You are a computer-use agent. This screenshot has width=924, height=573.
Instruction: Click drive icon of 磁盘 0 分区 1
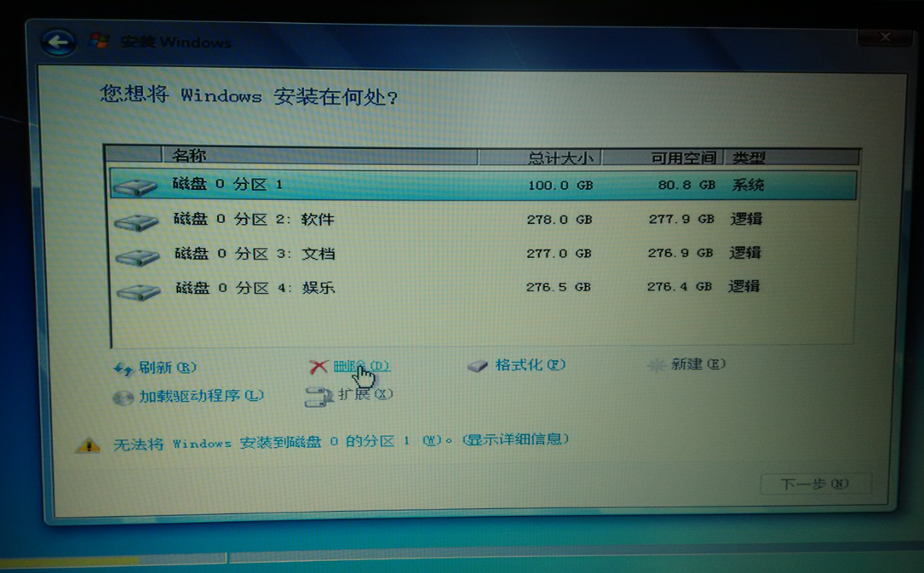[135, 186]
